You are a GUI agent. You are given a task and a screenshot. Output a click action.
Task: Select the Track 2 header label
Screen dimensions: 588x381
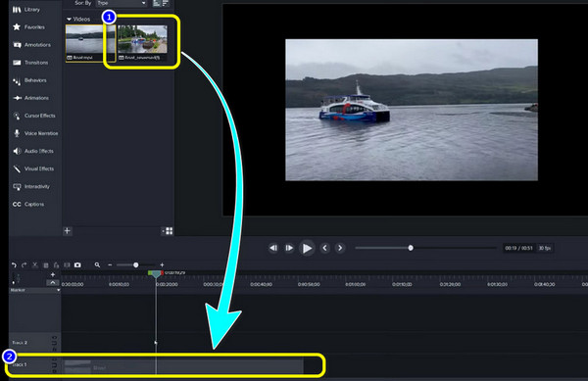click(20, 343)
